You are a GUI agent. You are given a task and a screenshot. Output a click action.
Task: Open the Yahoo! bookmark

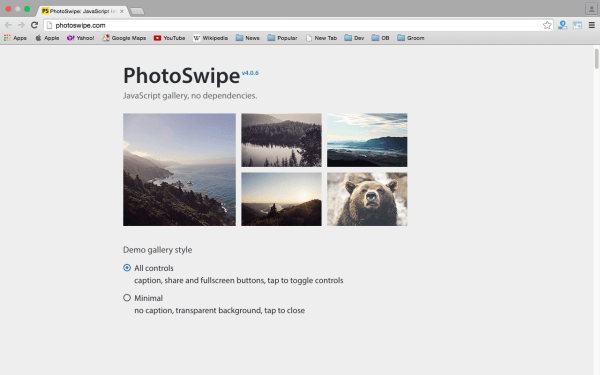(80, 38)
